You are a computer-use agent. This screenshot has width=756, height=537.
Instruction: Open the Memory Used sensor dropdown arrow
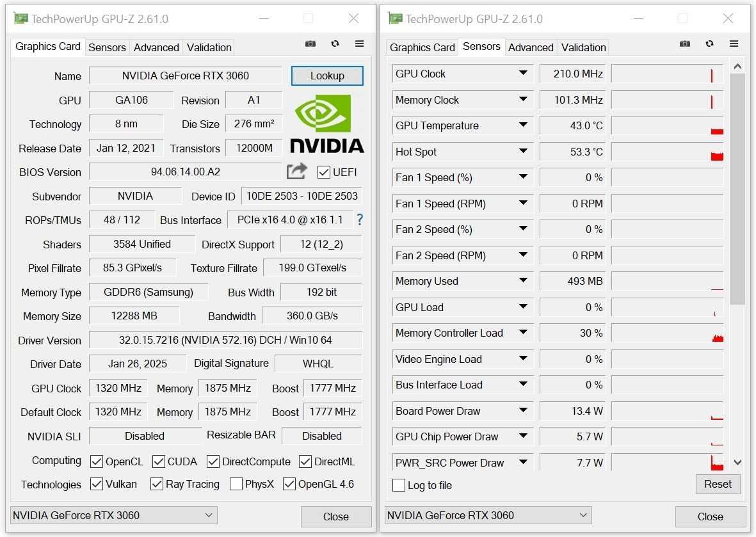pyautogui.click(x=523, y=280)
